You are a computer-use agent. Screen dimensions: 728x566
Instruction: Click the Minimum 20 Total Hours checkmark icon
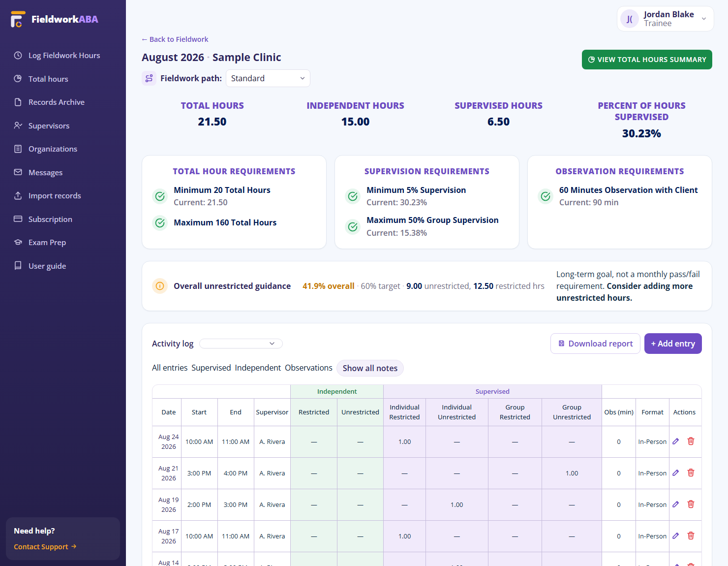[x=160, y=196]
